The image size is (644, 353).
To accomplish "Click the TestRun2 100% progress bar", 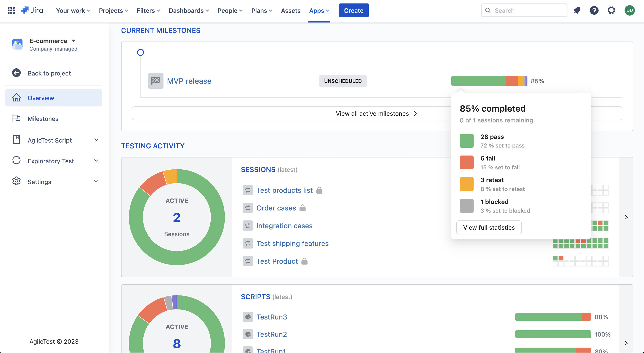I will 553,334.
